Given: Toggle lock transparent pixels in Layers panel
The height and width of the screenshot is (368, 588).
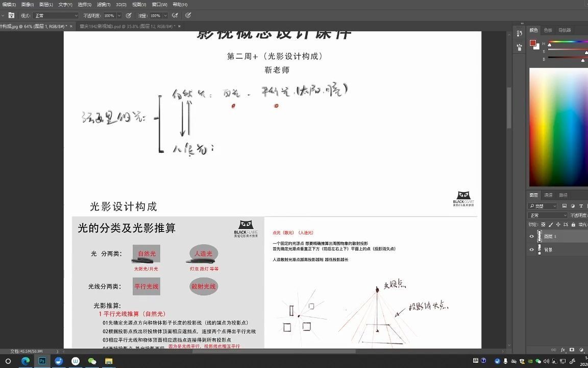Looking at the screenshot, I should coord(544,225).
